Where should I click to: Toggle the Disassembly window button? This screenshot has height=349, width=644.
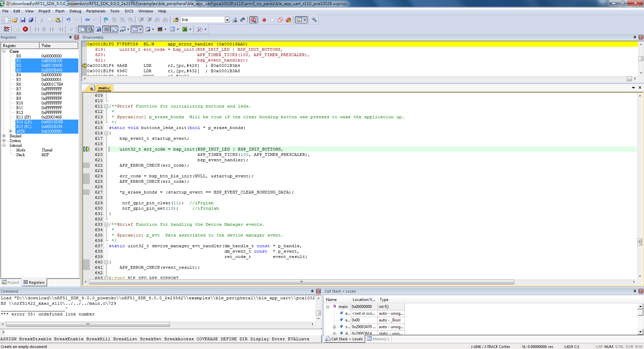coord(90,29)
